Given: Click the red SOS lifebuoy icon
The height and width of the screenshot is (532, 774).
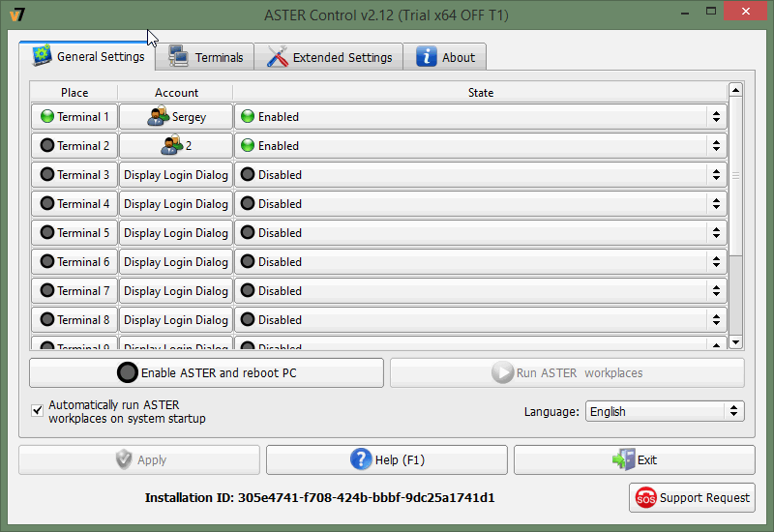Looking at the screenshot, I should (x=645, y=497).
